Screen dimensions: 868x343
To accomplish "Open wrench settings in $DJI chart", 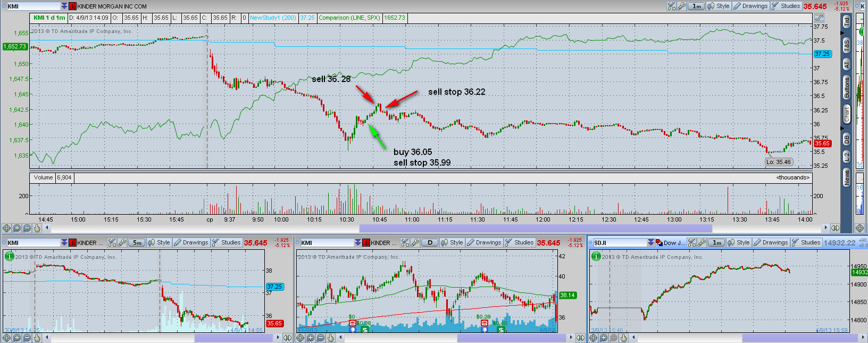I will coord(701,242).
